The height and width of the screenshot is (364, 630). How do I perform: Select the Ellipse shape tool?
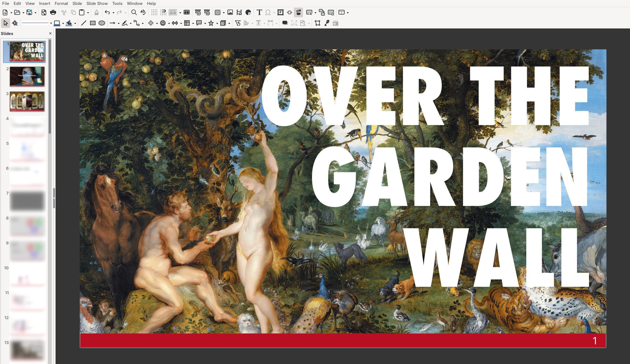[102, 23]
